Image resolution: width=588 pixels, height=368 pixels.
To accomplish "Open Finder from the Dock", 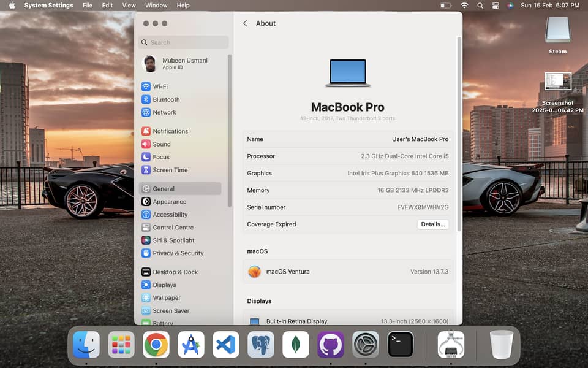I will pyautogui.click(x=86, y=345).
